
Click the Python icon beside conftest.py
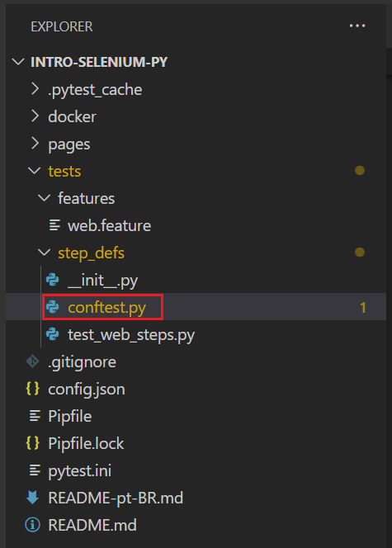click(x=53, y=307)
